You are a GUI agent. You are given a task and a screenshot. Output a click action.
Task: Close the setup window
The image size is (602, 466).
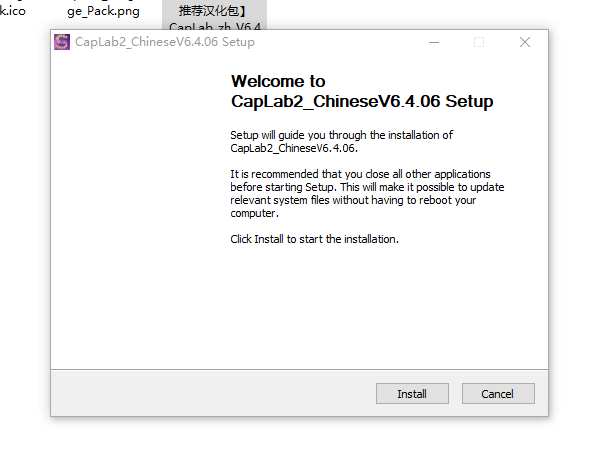point(525,42)
